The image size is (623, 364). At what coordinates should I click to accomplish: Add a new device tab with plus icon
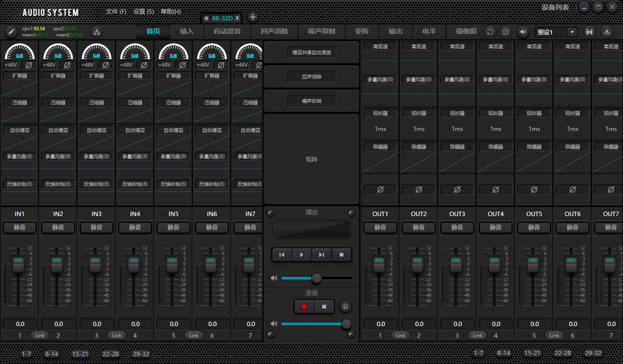pos(253,18)
